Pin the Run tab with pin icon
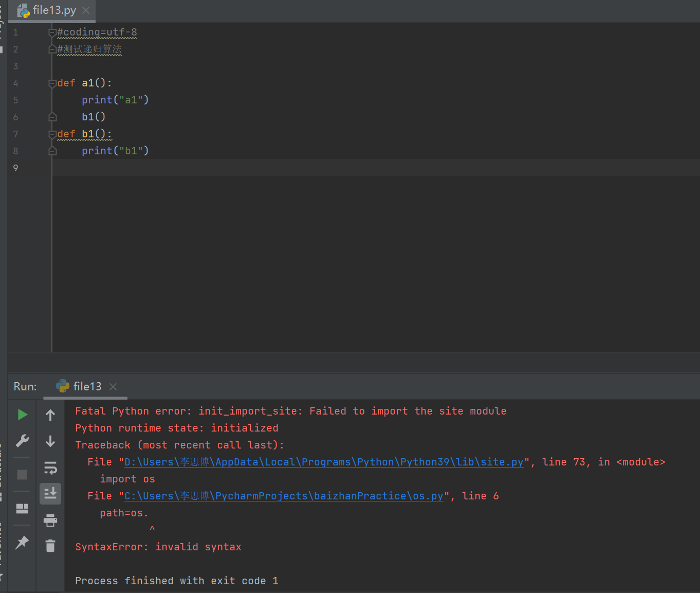700x593 pixels. click(x=22, y=542)
